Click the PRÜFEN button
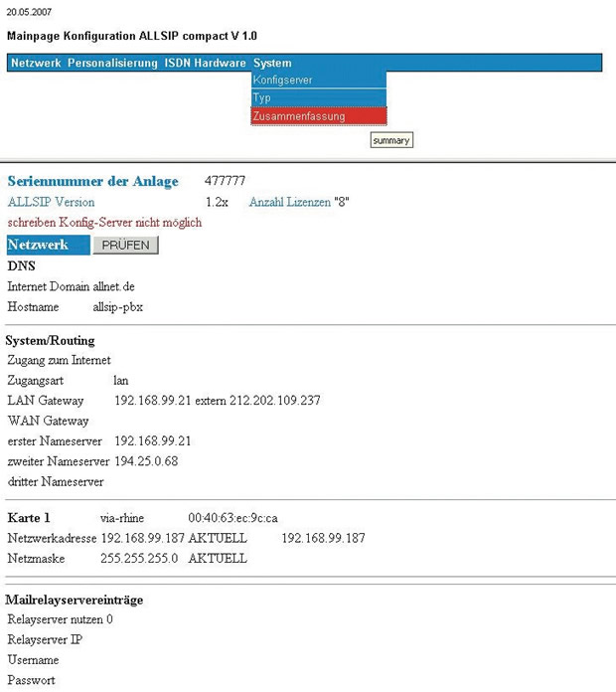Image resolution: width=616 pixels, height=692 pixels. pos(125,245)
